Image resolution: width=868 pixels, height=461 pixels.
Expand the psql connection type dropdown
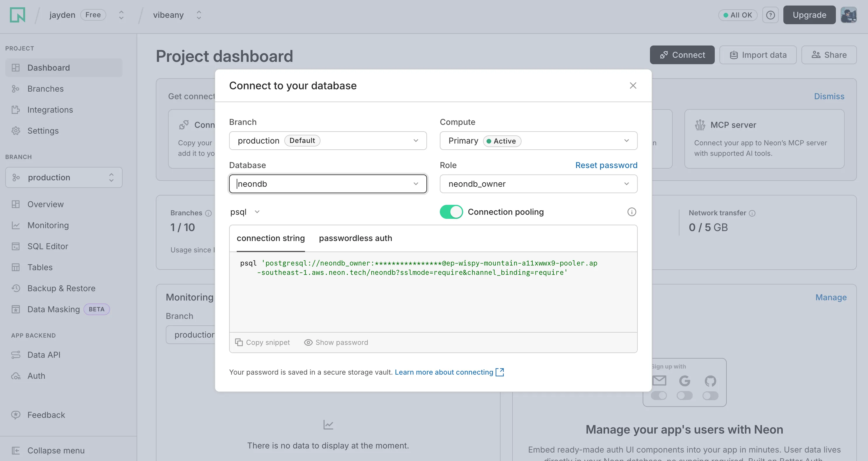pos(245,212)
